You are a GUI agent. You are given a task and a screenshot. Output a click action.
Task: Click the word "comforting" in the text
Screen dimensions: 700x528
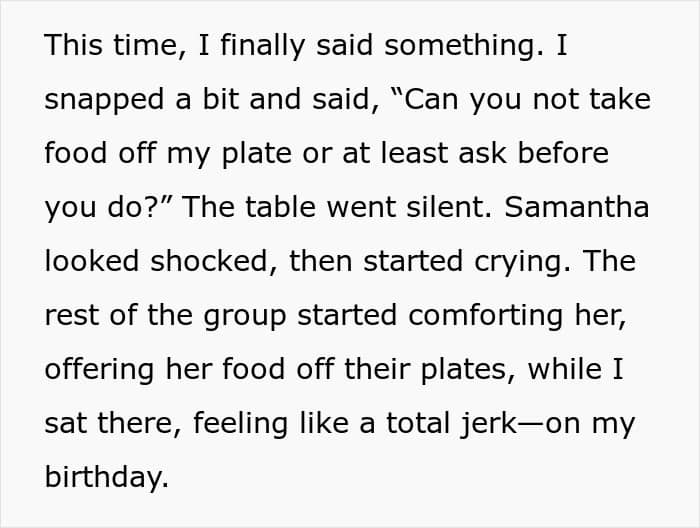[x=485, y=317]
